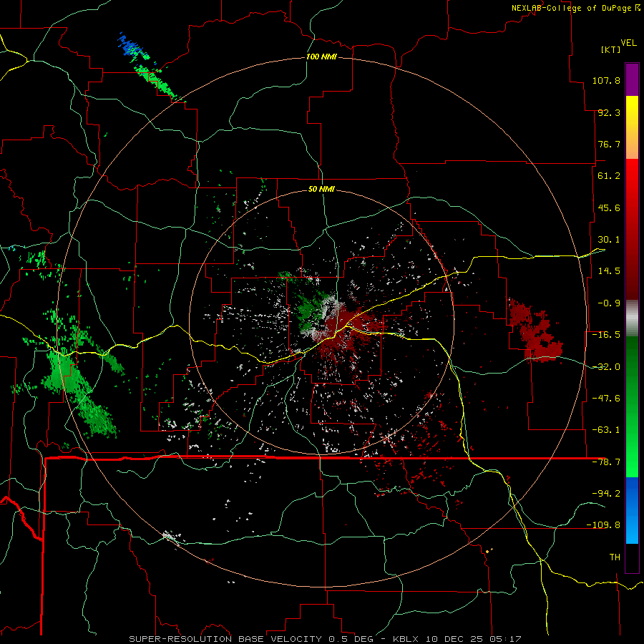Click the TH threshold label in legend
Image resolution: width=644 pixels, height=644 pixels.
click(615, 557)
